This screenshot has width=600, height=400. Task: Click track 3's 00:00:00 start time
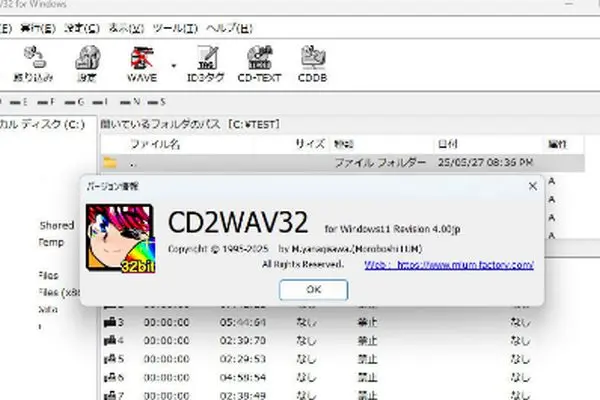[166, 322]
